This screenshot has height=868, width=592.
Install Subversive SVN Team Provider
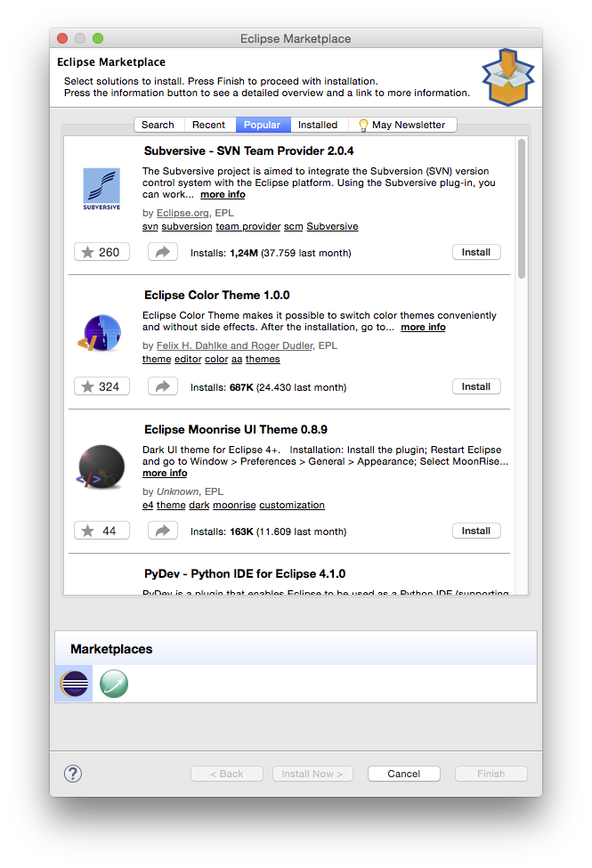tap(476, 252)
